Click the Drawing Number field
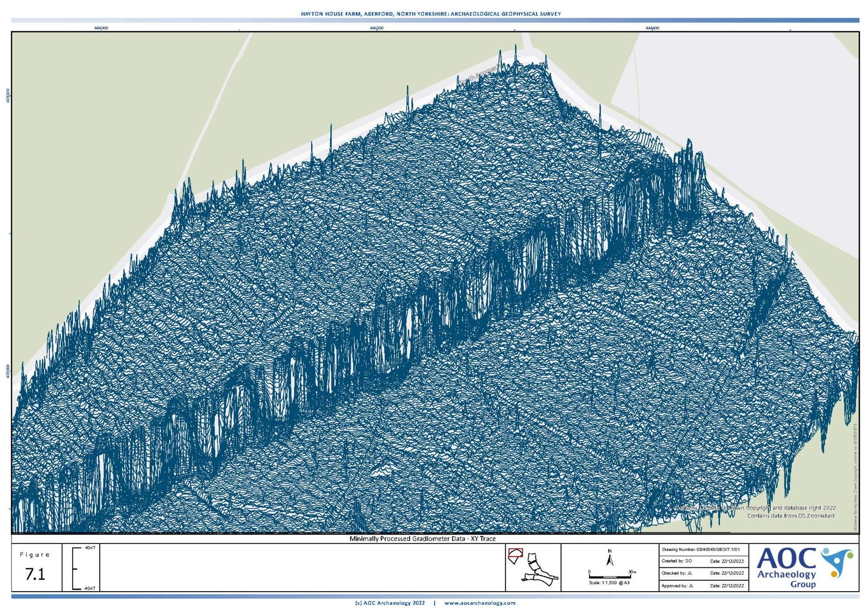Screen dimensions: 868x614 [x=704, y=549]
